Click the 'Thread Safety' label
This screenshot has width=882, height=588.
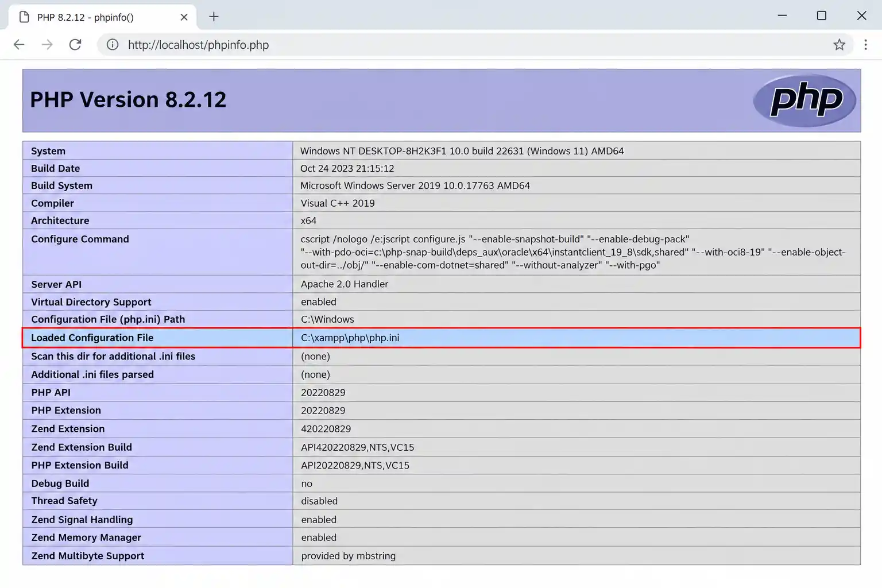click(x=64, y=501)
